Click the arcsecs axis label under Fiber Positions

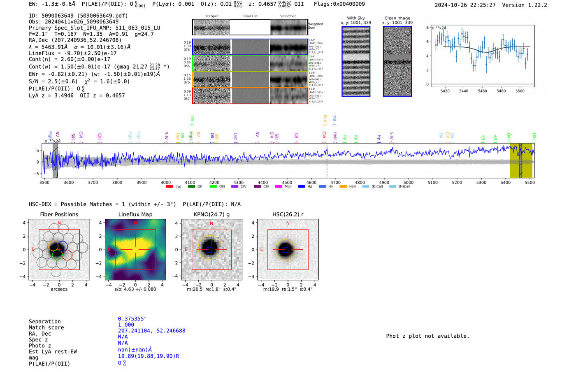click(59, 289)
